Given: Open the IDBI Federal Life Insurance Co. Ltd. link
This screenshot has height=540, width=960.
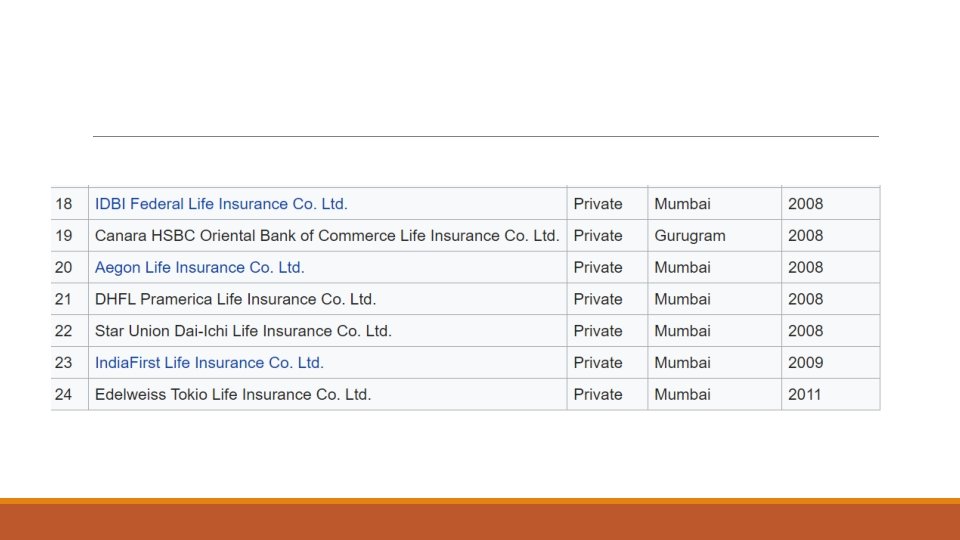Looking at the screenshot, I should point(221,204).
